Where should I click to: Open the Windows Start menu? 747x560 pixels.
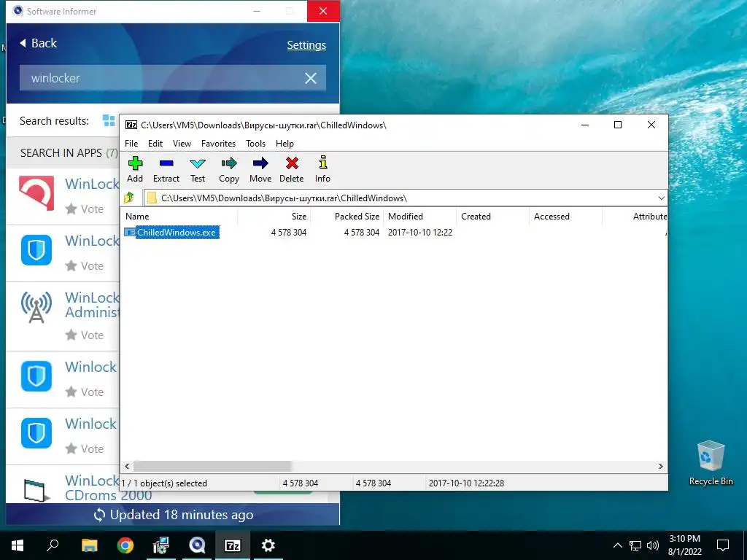point(18,545)
